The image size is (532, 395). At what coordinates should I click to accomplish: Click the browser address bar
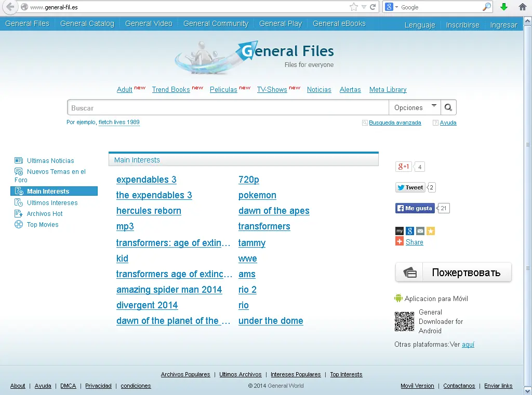click(187, 7)
